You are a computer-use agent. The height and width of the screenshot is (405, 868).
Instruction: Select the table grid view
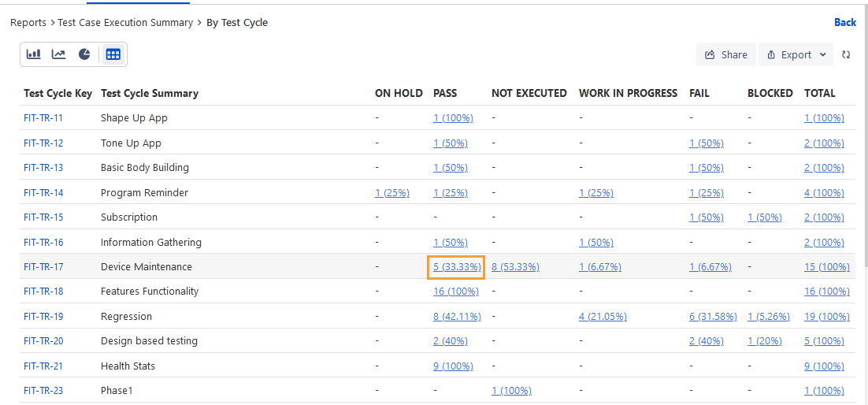(113, 54)
